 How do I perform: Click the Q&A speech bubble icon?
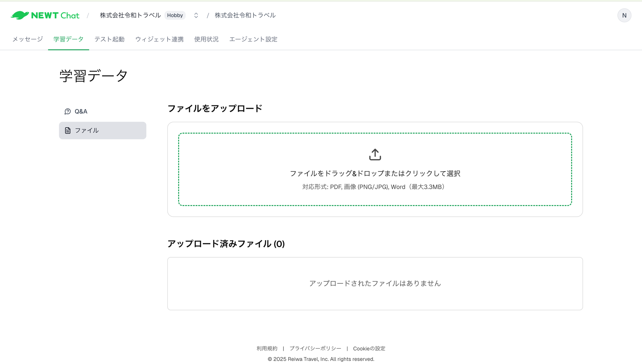point(67,111)
